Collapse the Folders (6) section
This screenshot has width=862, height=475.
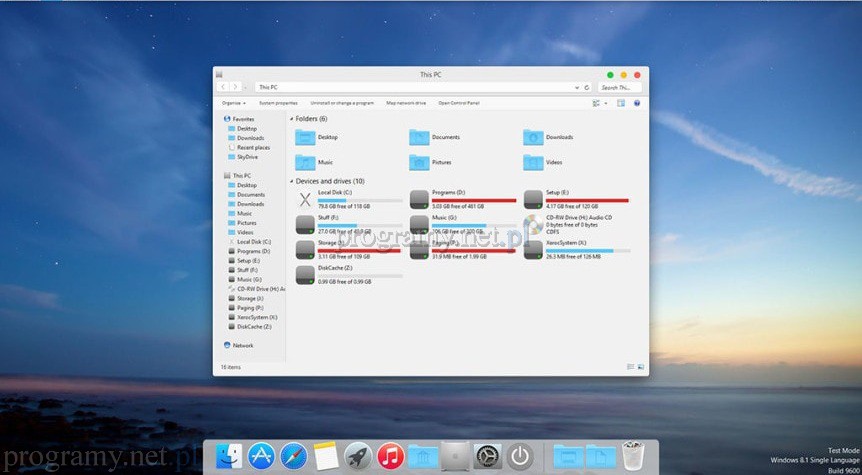click(x=291, y=119)
